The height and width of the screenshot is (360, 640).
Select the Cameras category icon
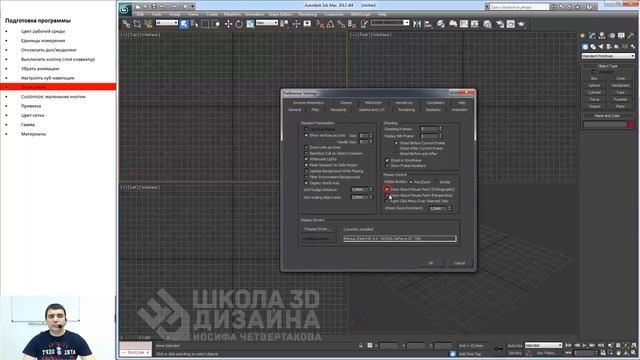click(x=609, y=47)
